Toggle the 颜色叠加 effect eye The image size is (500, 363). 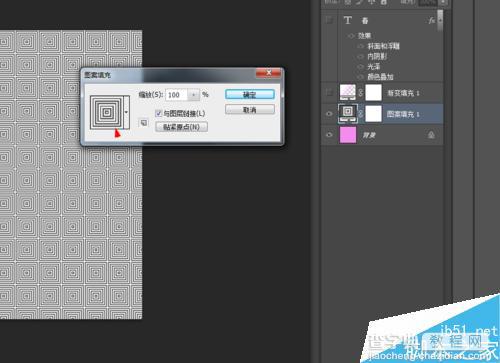click(360, 77)
